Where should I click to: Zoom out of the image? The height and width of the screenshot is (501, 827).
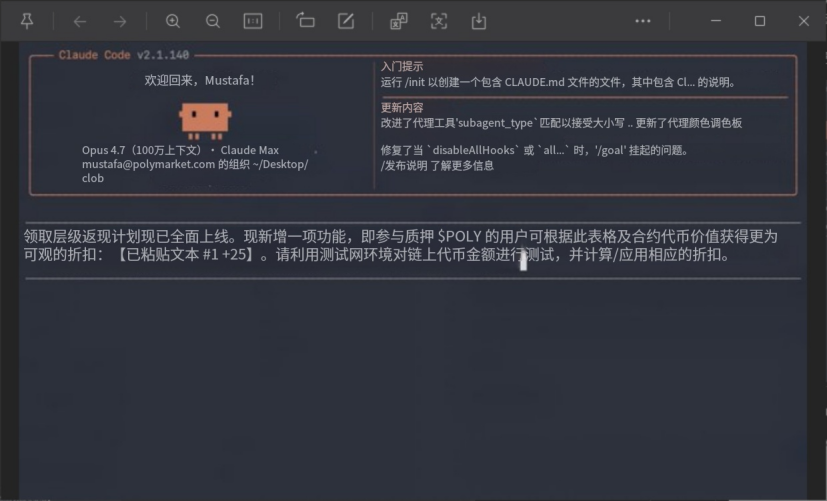(x=213, y=21)
